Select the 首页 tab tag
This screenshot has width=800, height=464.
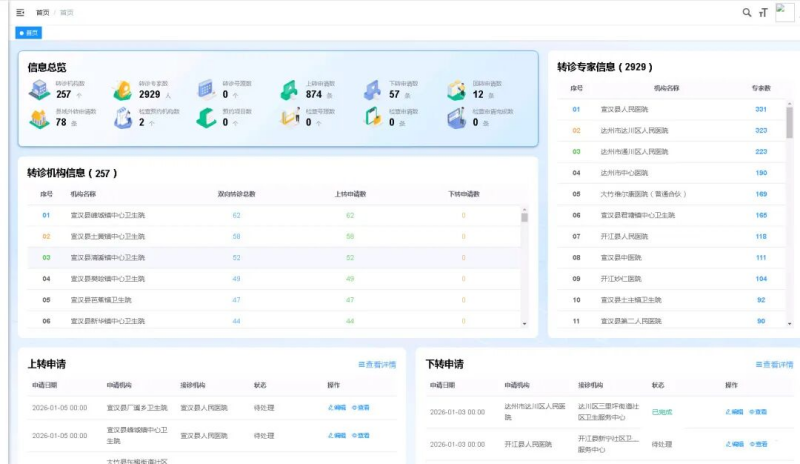[30, 33]
